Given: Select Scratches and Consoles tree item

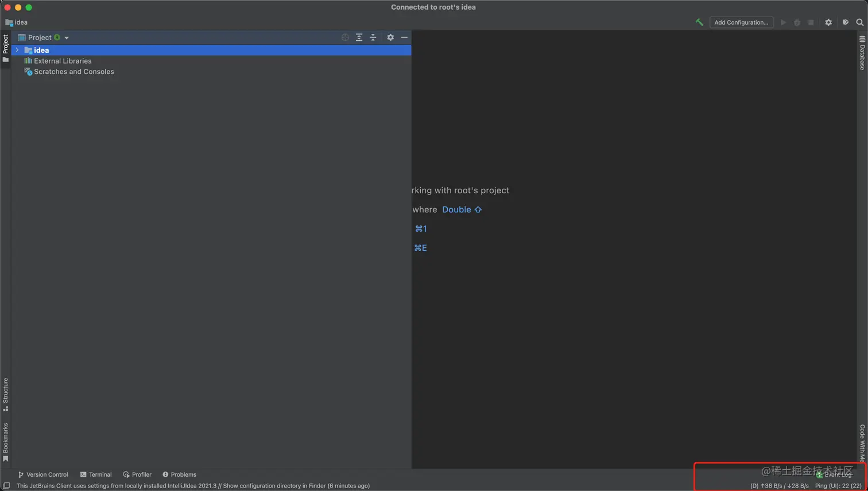Looking at the screenshot, I should (74, 72).
